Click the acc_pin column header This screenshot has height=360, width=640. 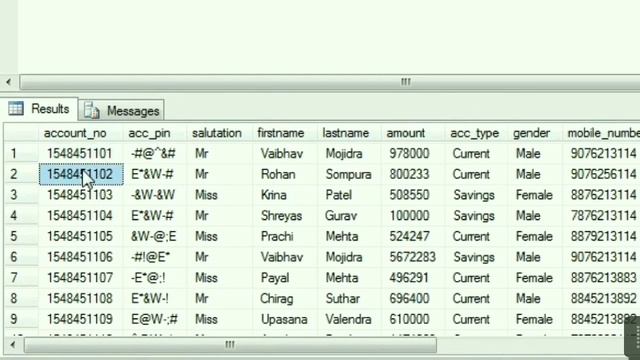[155, 133]
